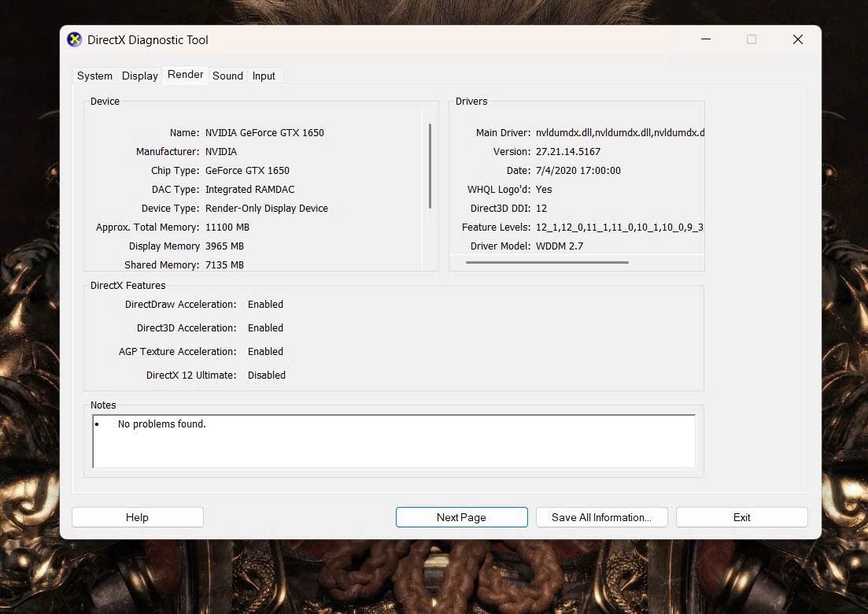
Task: Click the WDDM 2.7 driver model value
Action: [560, 246]
